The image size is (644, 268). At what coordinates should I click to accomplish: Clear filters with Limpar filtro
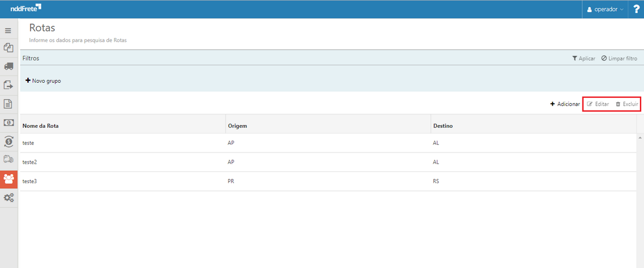[619, 58]
